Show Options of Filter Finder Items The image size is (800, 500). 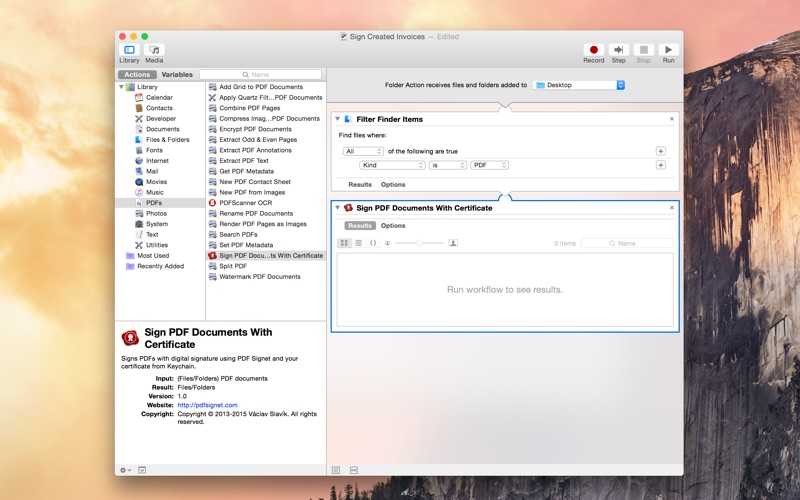tap(393, 185)
